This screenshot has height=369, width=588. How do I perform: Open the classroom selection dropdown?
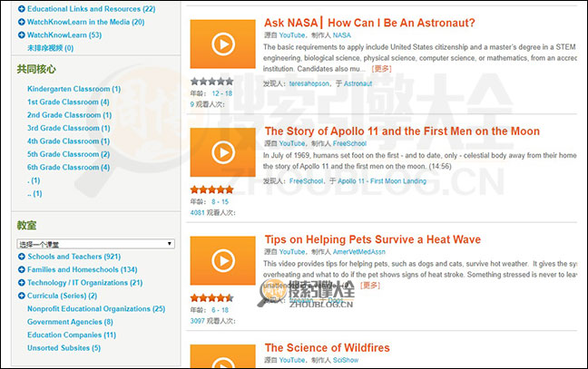[x=95, y=244]
